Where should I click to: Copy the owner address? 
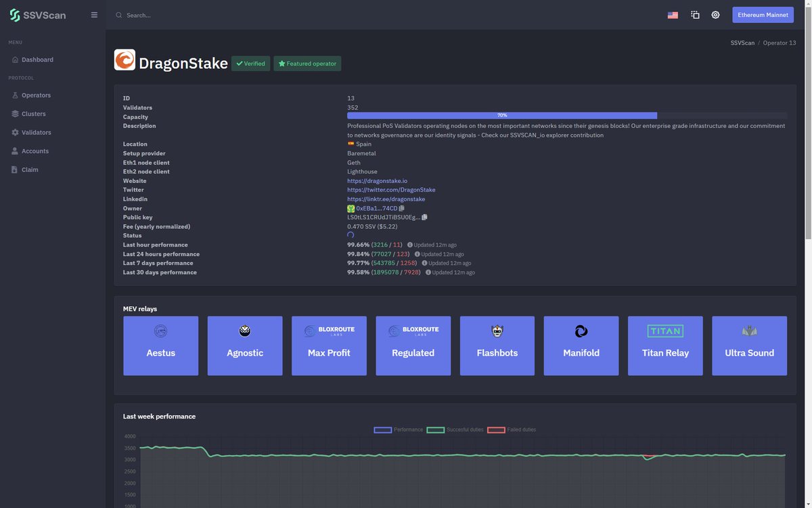click(402, 209)
